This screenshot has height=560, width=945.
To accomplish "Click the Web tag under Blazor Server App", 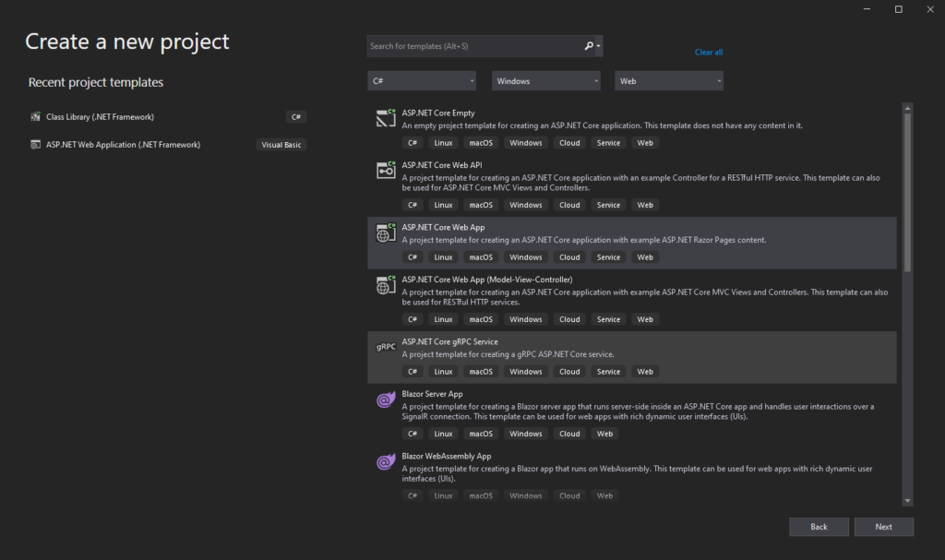I will coord(604,434).
